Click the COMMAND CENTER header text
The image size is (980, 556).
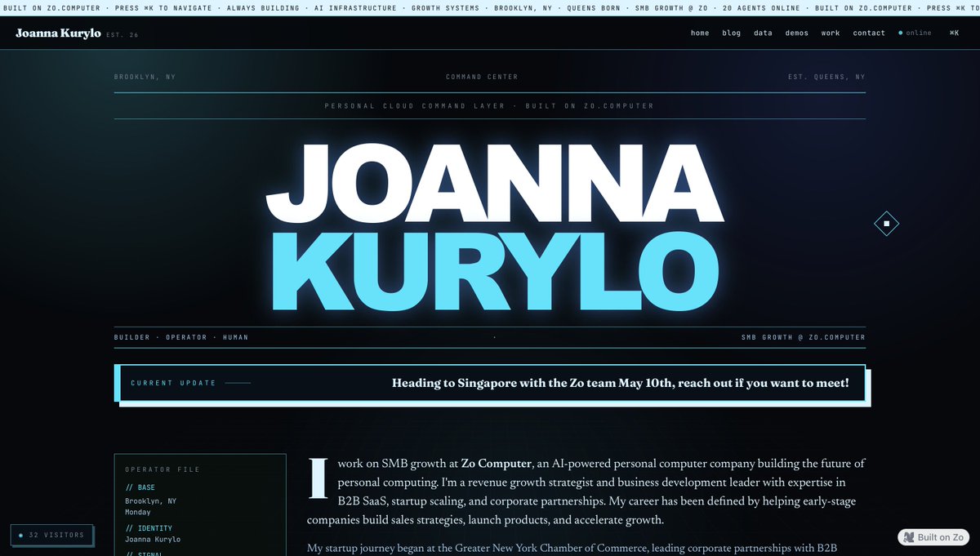482,77
